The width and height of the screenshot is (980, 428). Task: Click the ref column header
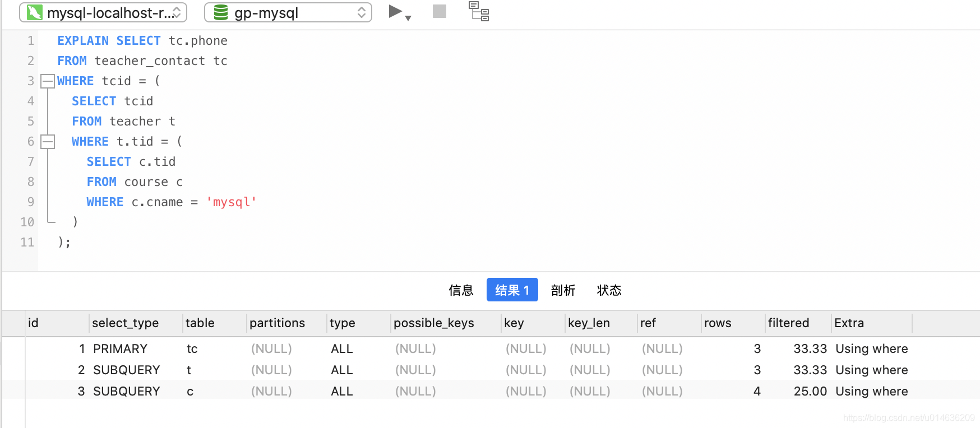pyautogui.click(x=670, y=323)
